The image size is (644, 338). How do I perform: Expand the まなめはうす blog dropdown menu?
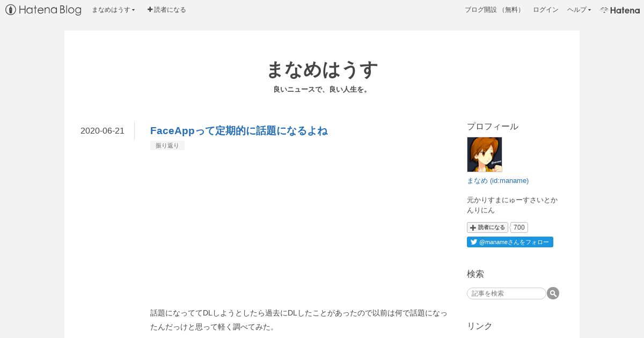coord(113,10)
